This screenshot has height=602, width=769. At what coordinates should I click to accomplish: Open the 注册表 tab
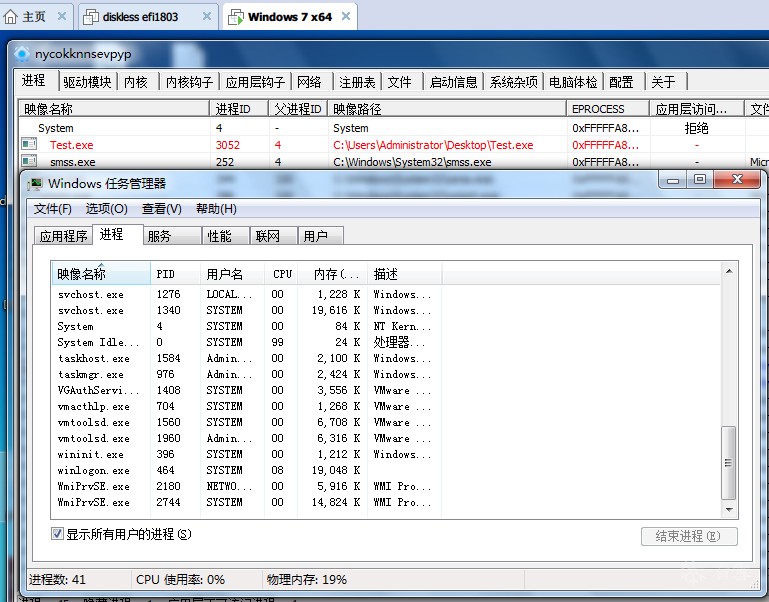point(357,82)
